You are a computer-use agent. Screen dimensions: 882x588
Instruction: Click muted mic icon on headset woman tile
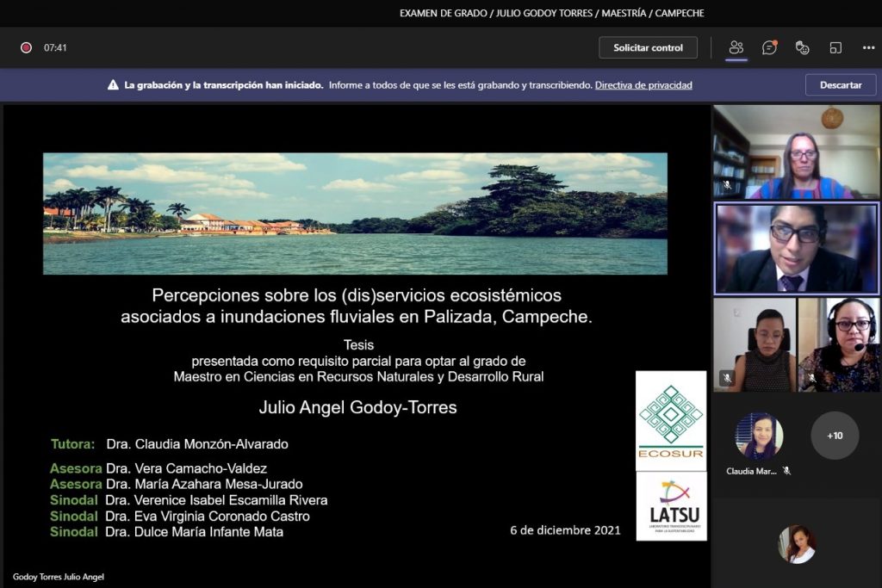811,378
